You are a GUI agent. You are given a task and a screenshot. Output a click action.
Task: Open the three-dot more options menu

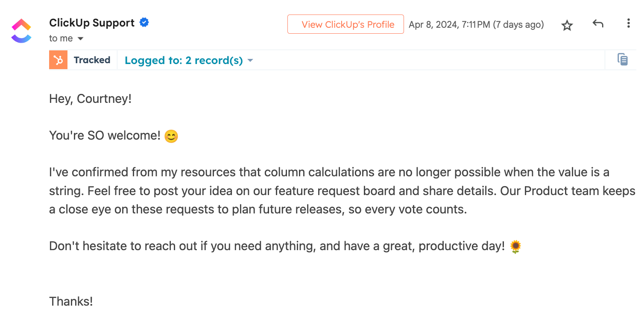(x=628, y=23)
